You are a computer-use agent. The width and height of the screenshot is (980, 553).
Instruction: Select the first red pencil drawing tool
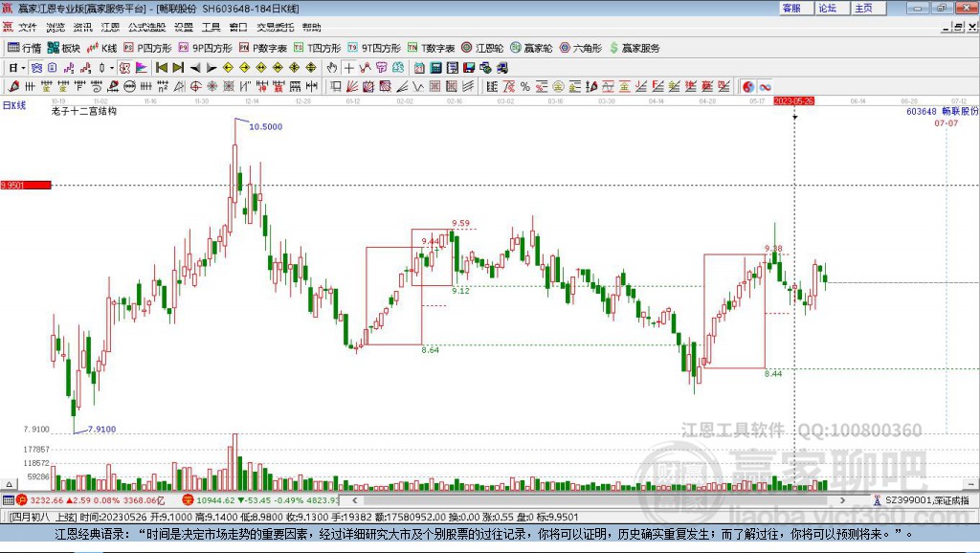[x=13, y=86]
